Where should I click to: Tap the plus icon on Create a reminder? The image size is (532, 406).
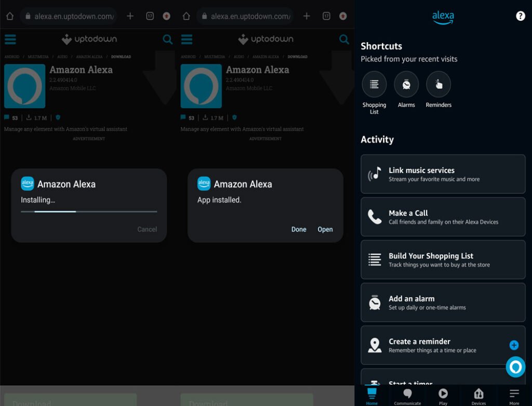coord(513,345)
